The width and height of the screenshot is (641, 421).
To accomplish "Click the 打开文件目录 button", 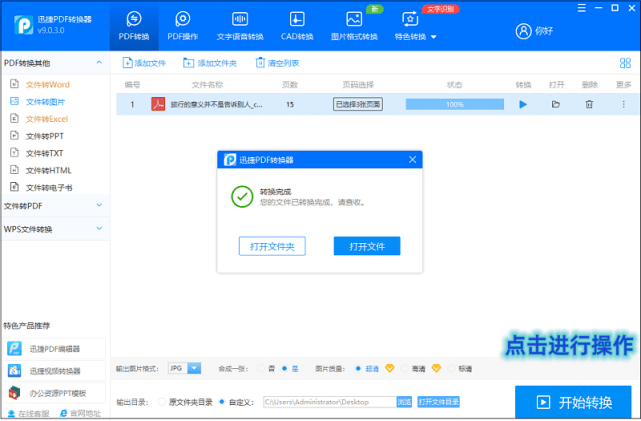I will click(438, 402).
